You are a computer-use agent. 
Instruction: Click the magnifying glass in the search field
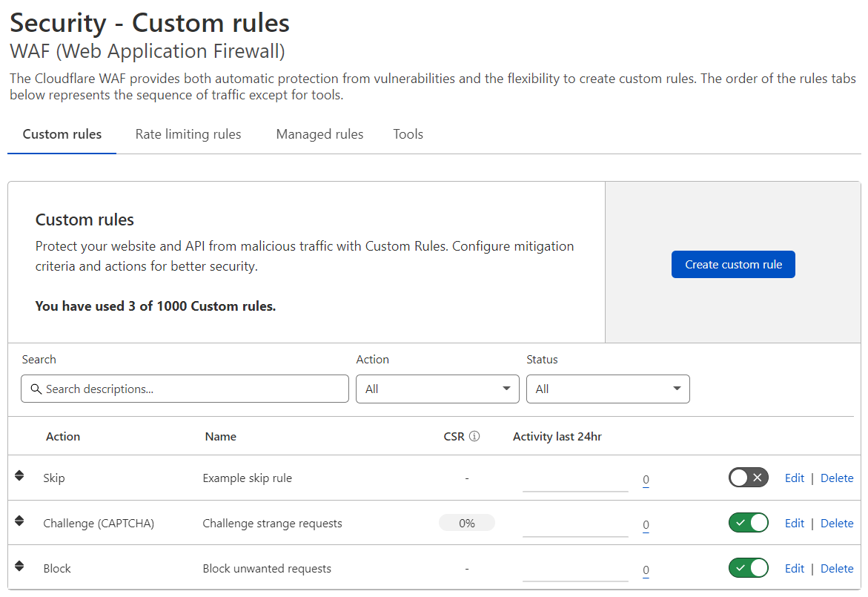click(36, 389)
